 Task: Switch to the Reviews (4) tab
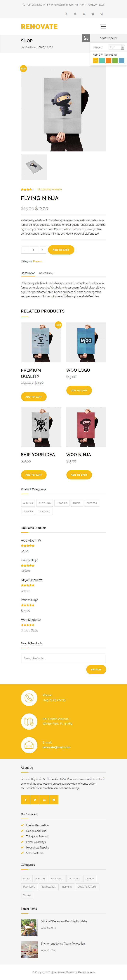point(46,273)
